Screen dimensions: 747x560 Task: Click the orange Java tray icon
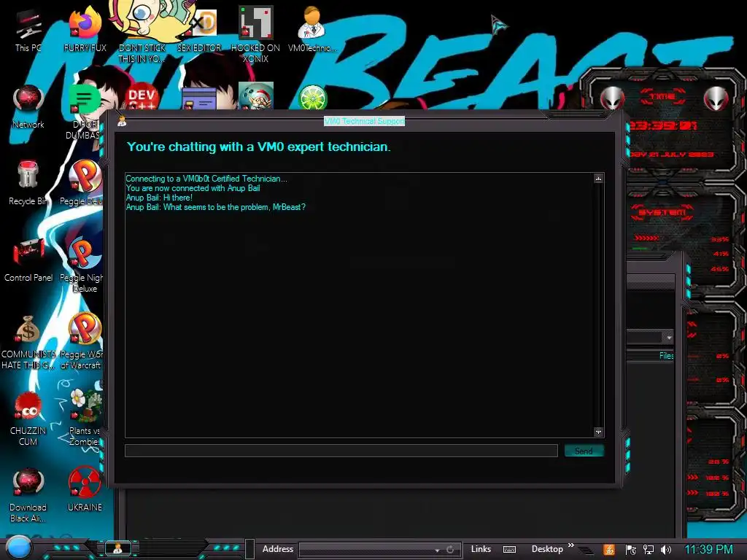click(609, 550)
